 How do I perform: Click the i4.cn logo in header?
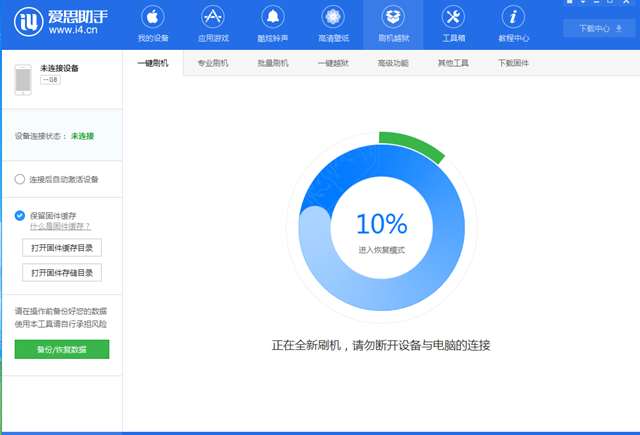coord(58,24)
